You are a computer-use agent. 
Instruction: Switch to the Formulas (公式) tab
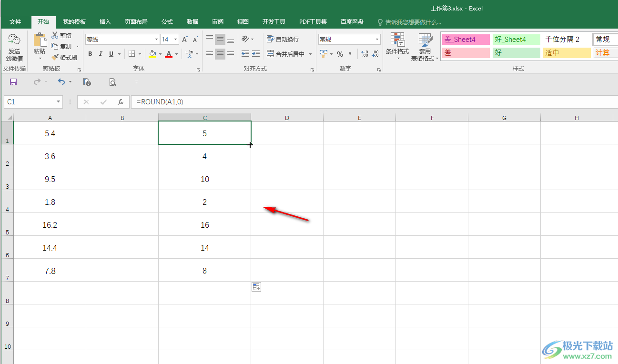click(x=167, y=22)
